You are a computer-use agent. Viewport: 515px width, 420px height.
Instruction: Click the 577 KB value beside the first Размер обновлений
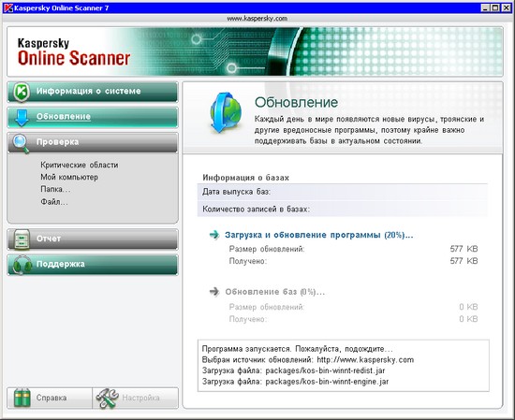pos(463,249)
